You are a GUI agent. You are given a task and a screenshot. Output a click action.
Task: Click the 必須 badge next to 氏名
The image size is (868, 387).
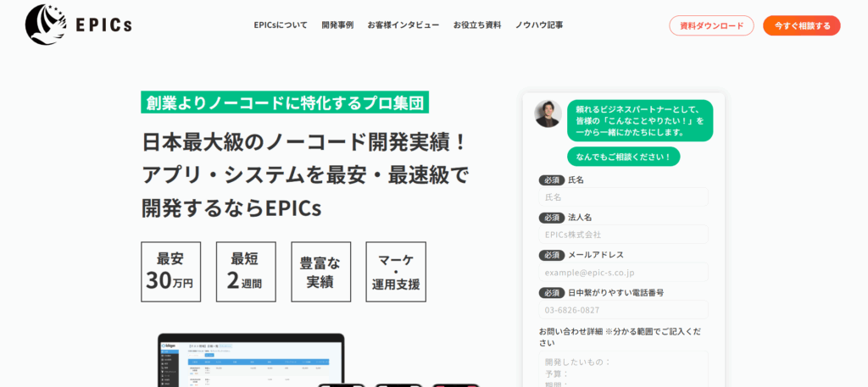click(x=551, y=180)
